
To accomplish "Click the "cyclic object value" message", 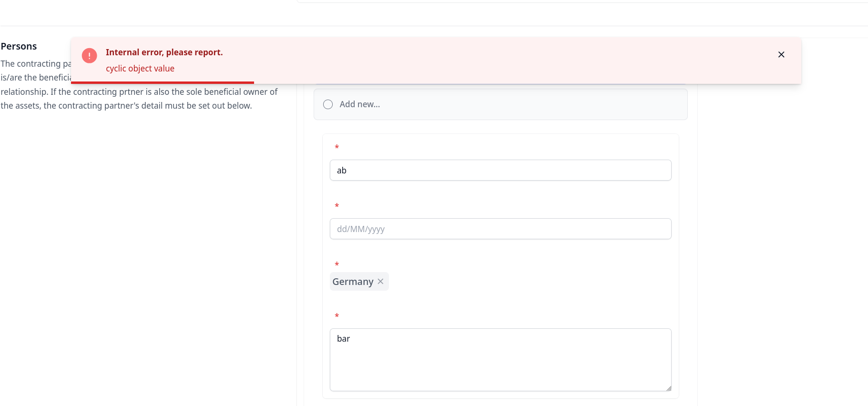I will click(x=140, y=69).
